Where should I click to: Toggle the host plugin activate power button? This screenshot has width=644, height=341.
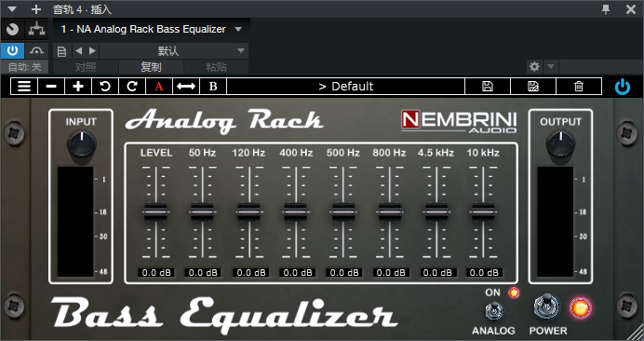[x=13, y=50]
